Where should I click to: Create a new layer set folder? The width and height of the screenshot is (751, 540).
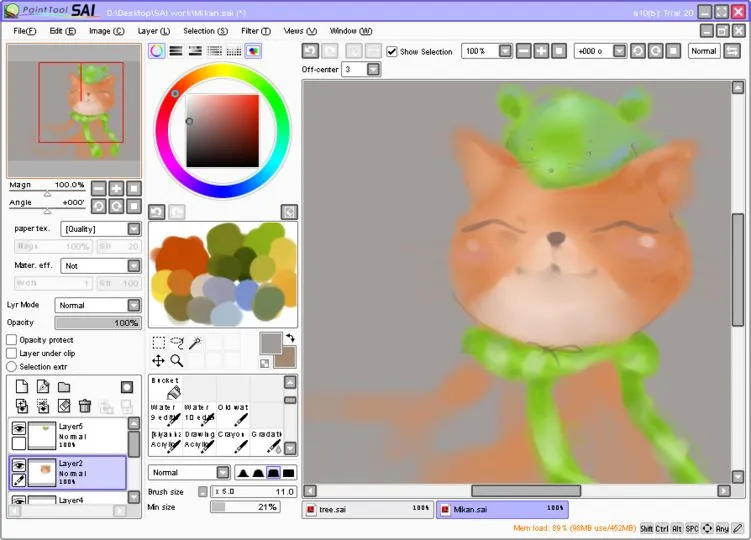tap(64, 387)
